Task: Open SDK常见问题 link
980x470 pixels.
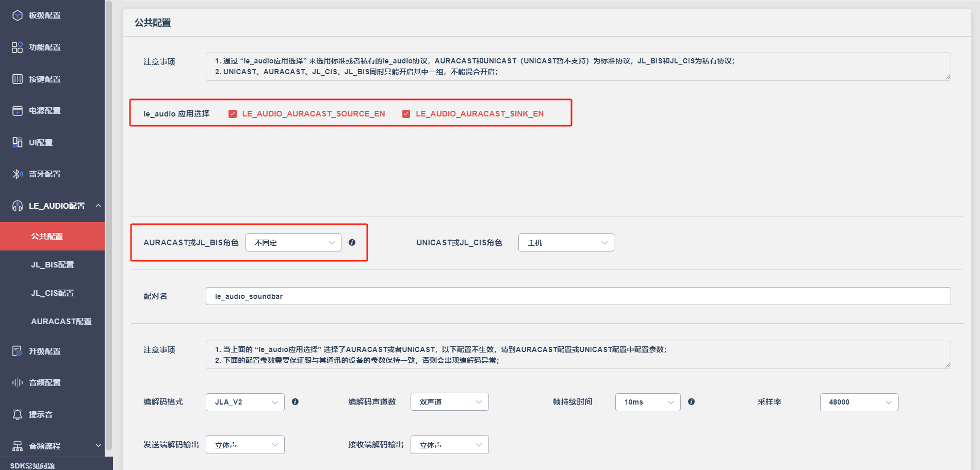Action: click(x=32, y=465)
